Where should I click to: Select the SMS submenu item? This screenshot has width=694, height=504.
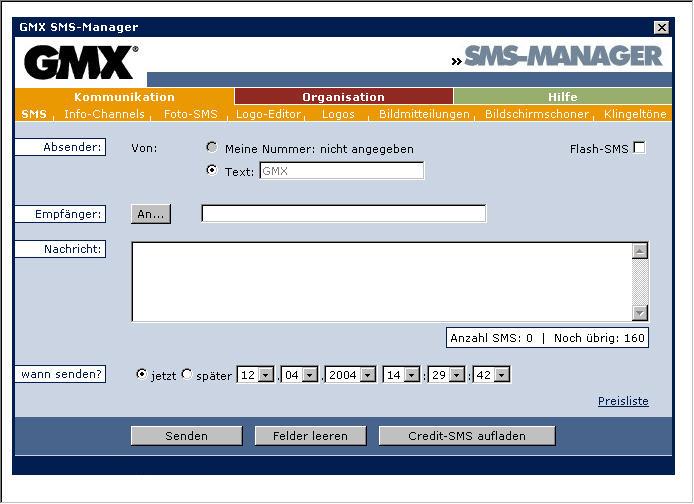[x=34, y=114]
